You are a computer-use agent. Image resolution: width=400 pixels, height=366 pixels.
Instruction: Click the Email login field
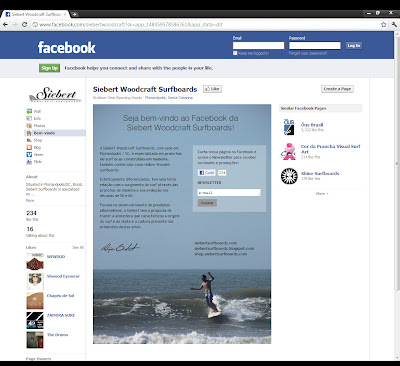(258, 46)
